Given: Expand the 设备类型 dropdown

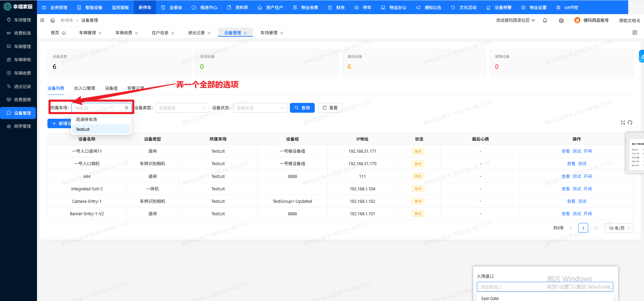Looking at the screenshot, I should pyautogui.click(x=182, y=108).
